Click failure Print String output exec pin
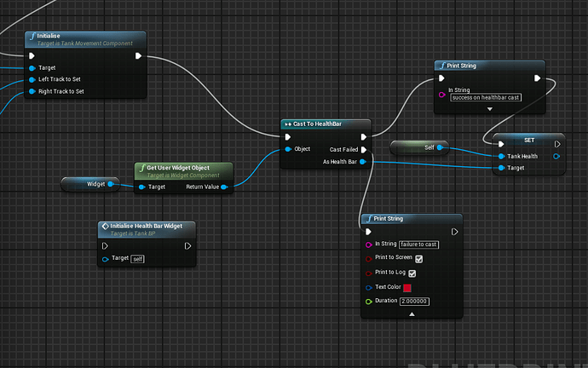The height and width of the screenshot is (368, 588). [454, 232]
